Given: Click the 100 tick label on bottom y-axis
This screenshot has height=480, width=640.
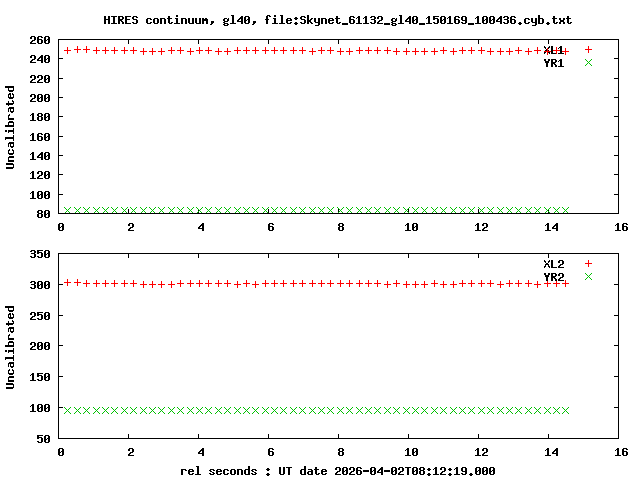Looking at the screenshot, I should 41,408.
